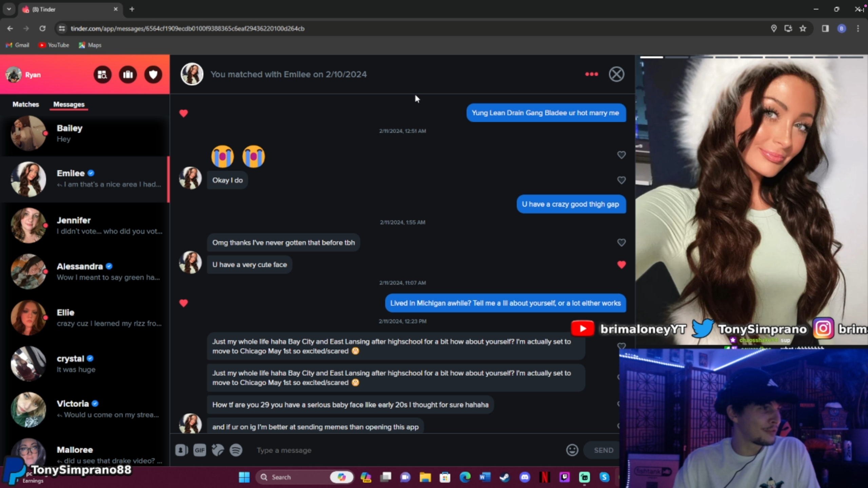Like the crying emojis message
The height and width of the screenshot is (488, 868).
point(621,155)
